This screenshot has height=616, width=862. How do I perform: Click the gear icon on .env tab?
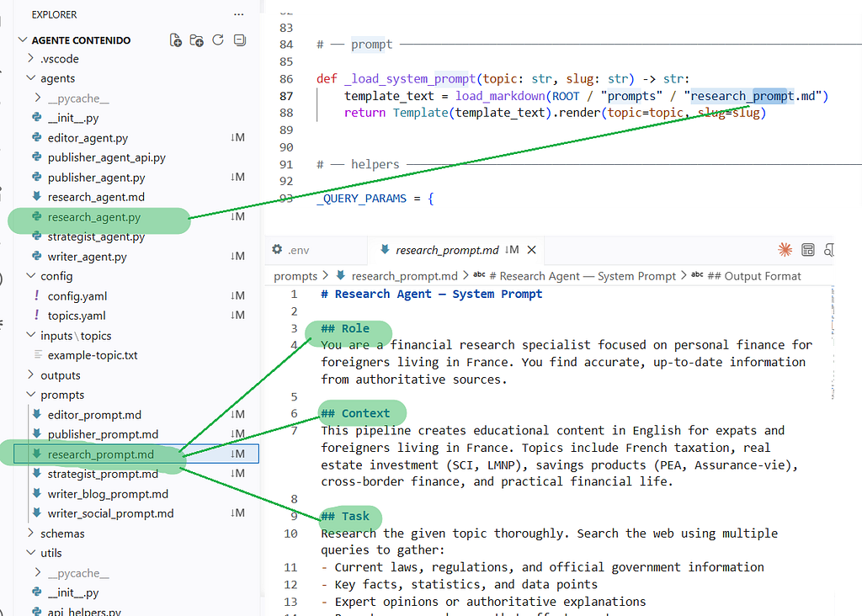(x=277, y=249)
